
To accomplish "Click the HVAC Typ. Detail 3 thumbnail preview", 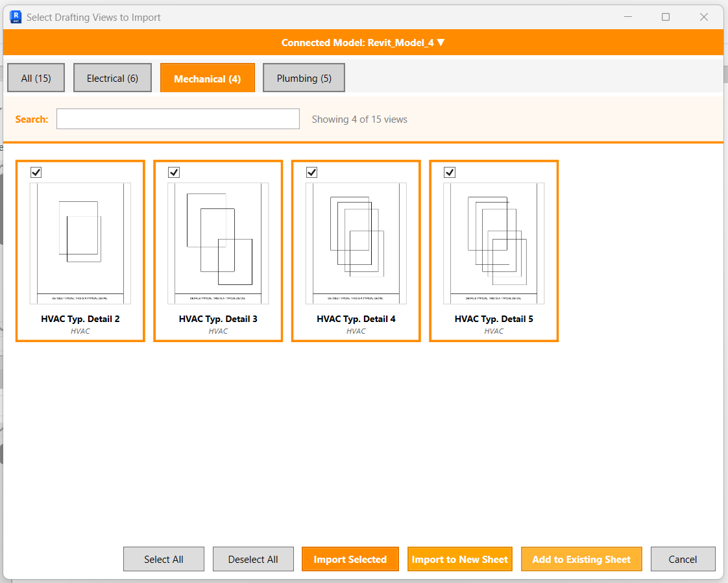I will coord(217,242).
